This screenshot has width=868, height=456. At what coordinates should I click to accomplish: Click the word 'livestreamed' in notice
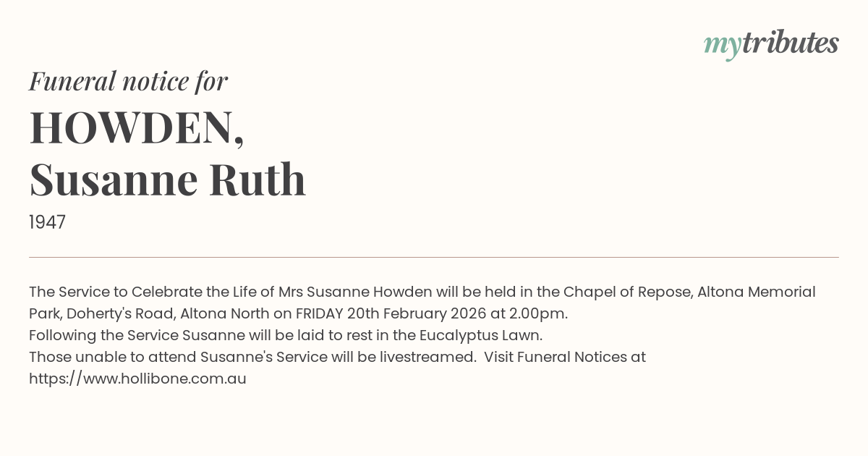tap(427, 357)
